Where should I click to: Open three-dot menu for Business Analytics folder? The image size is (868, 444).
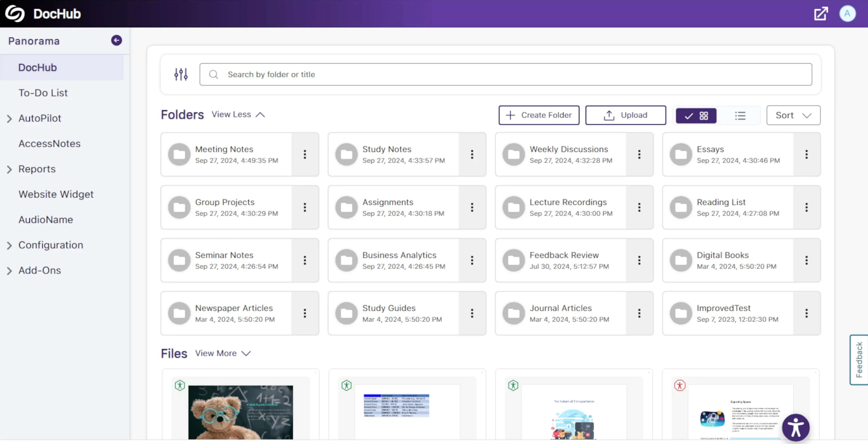coord(472,260)
